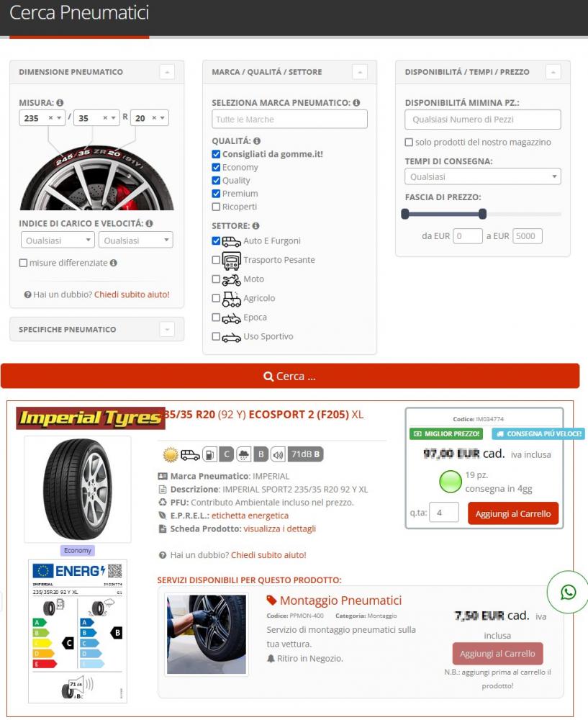Click the red Cerca search button
Image resolution: width=588 pixels, height=720 pixels.
pos(290,376)
